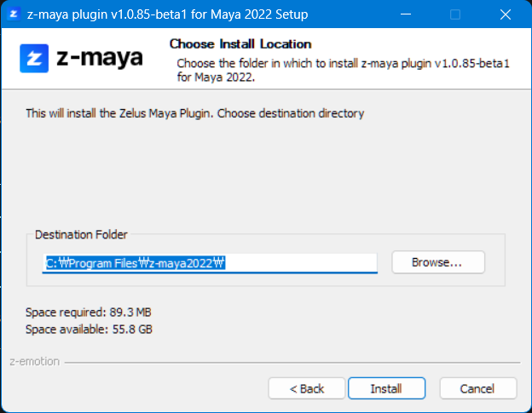Cancel the plugin setup
The height and width of the screenshot is (413, 532).
coord(477,388)
